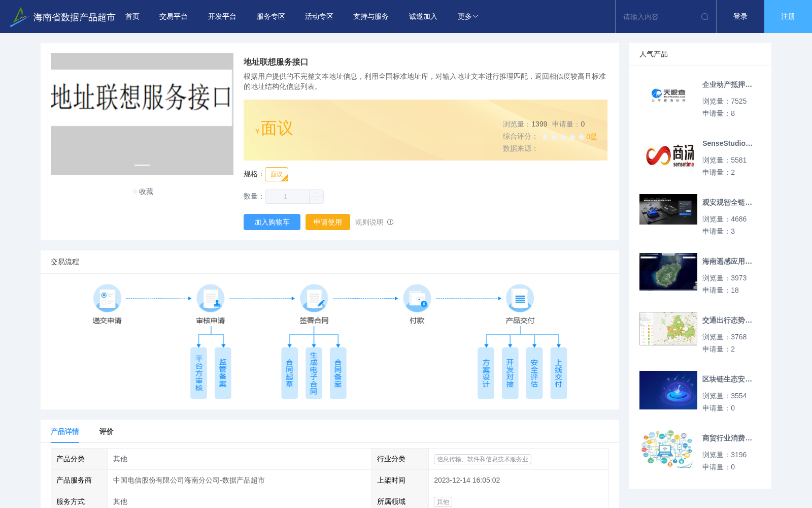Open the 诚邀加入 menu item

pos(423,17)
